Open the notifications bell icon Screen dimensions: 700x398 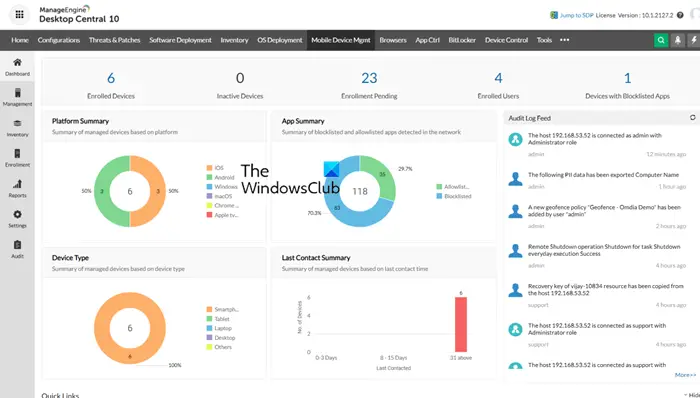(677, 40)
